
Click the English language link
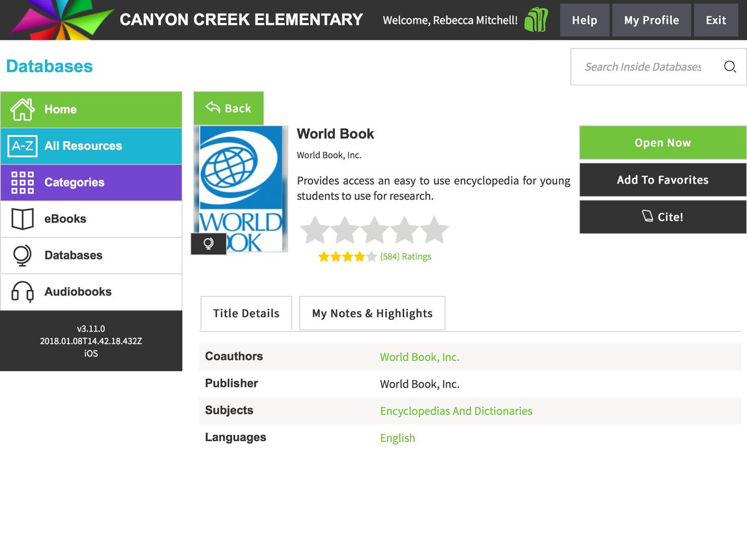tap(398, 438)
